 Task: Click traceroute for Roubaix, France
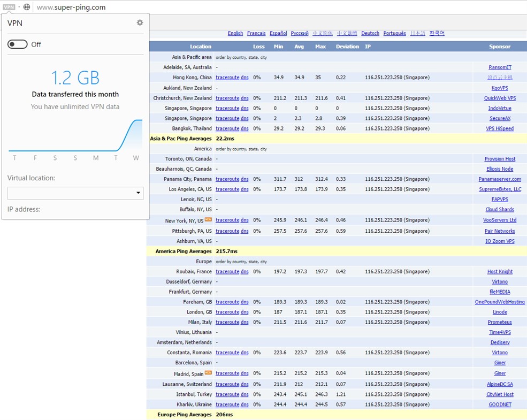(x=227, y=271)
